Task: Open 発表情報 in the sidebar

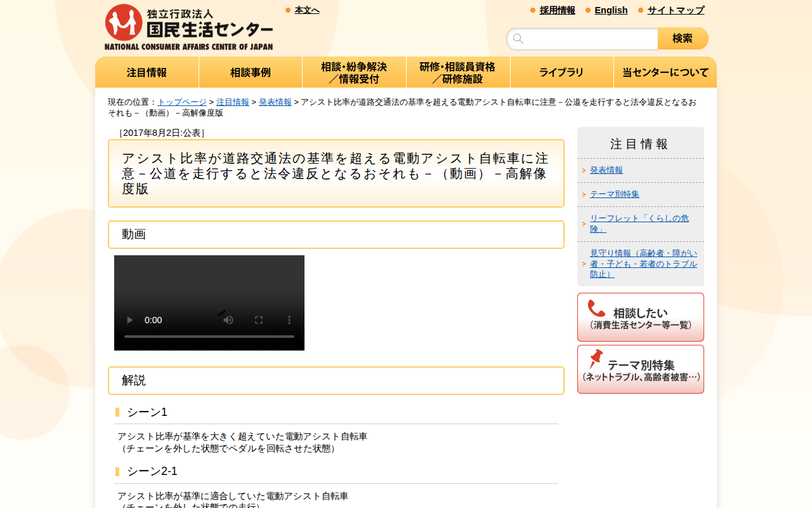Action: (605, 170)
